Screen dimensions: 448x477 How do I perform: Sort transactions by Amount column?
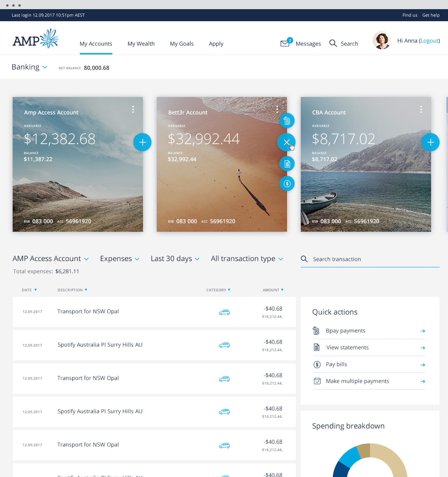(x=273, y=290)
